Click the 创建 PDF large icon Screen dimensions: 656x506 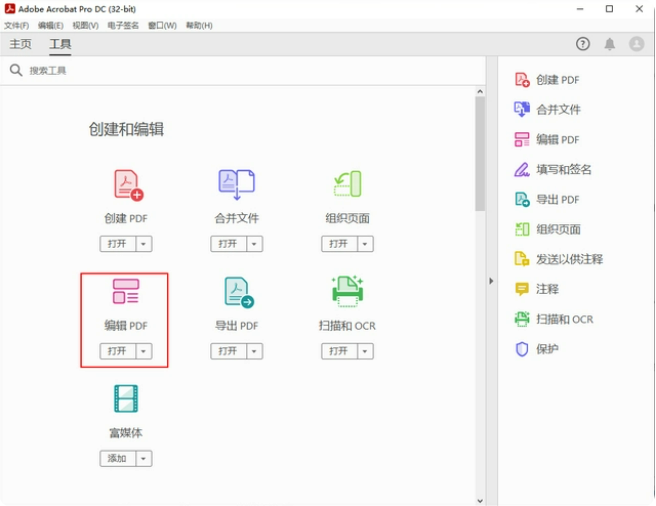pos(127,185)
